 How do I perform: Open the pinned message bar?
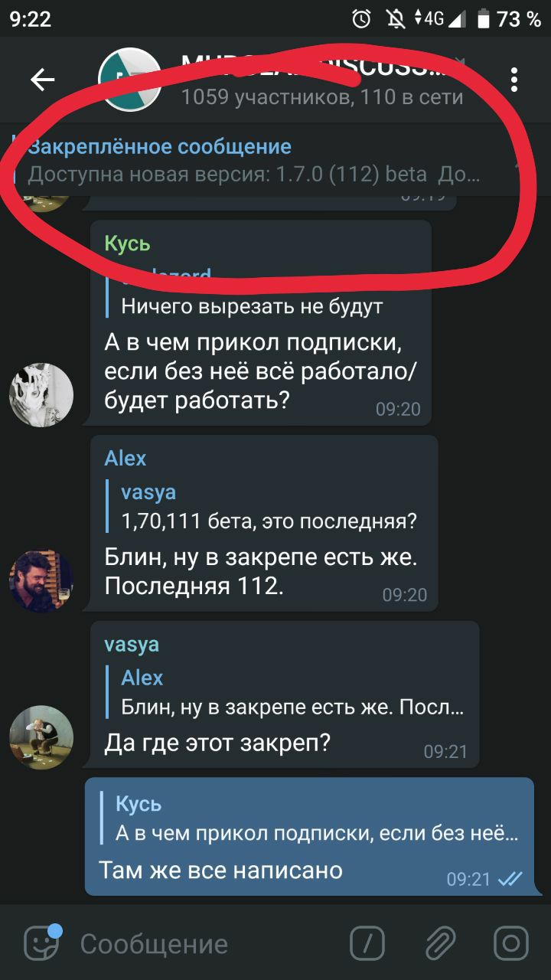click(x=260, y=161)
